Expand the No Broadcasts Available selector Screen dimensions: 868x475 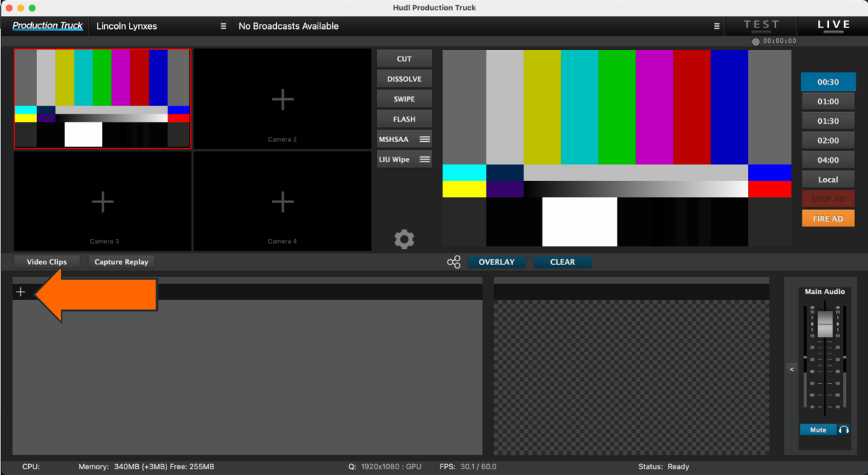click(288, 25)
